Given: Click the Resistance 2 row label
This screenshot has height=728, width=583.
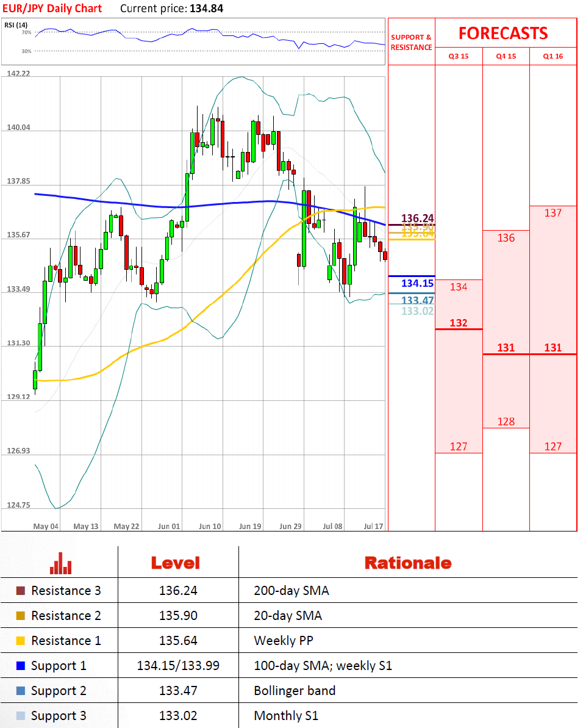Looking at the screenshot, I should click(x=66, y=616).
